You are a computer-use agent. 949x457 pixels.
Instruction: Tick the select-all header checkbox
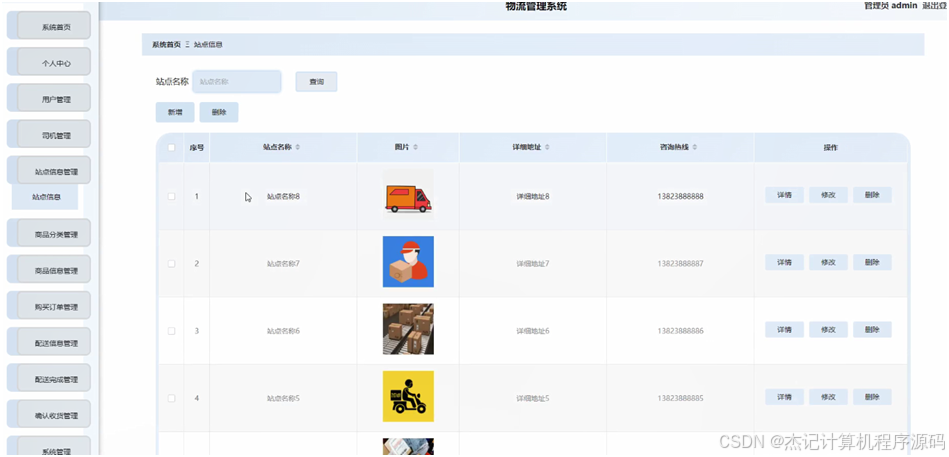tap(171, 148)
